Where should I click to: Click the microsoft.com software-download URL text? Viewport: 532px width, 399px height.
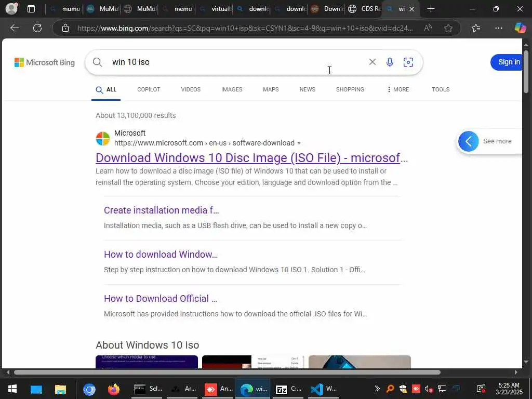pos(204,143)
